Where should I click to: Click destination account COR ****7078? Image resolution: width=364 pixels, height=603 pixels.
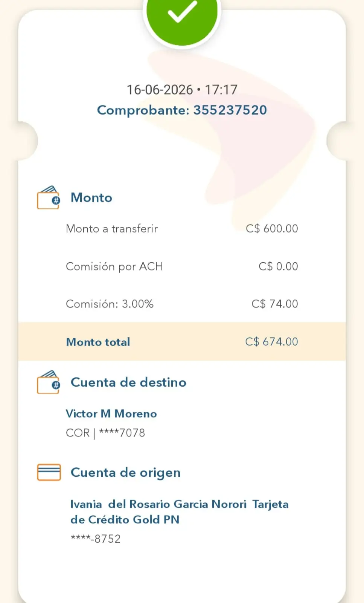[105, 433]
